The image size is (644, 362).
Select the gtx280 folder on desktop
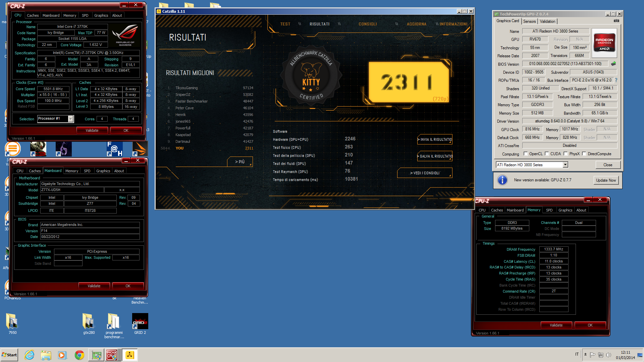(x=89, y=323)
